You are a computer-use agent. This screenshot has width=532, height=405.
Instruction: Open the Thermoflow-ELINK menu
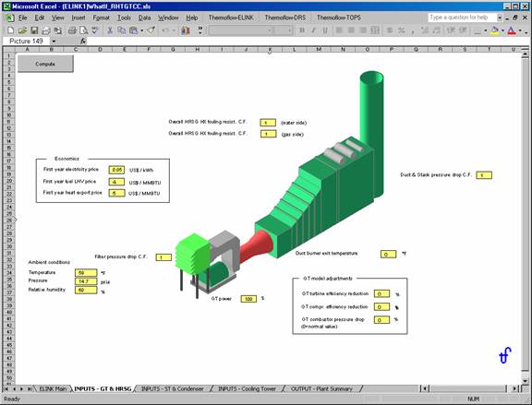point(231,18)
